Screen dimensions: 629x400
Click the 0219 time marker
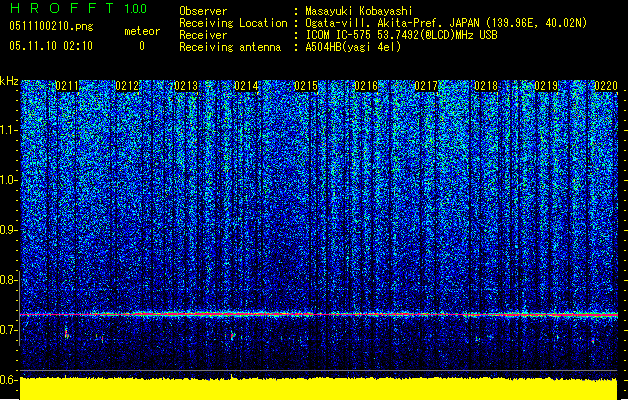point(546,86)
